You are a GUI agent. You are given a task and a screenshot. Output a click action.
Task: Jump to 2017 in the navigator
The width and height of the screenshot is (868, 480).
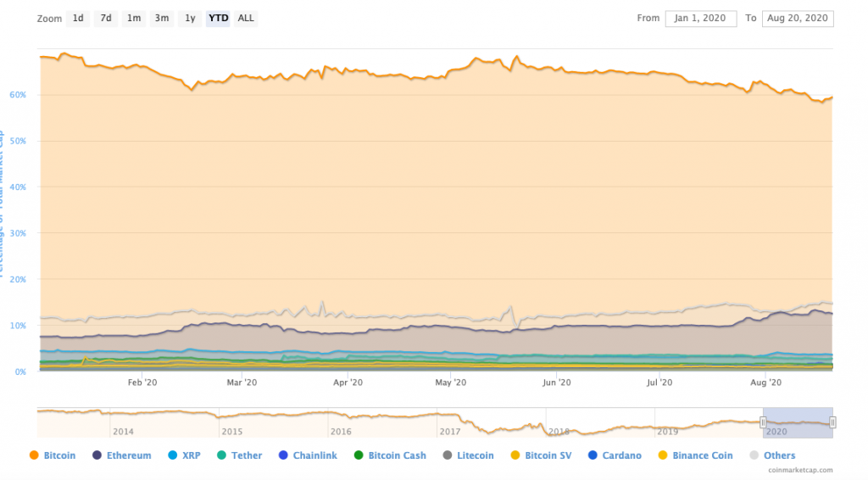(449, 432)
